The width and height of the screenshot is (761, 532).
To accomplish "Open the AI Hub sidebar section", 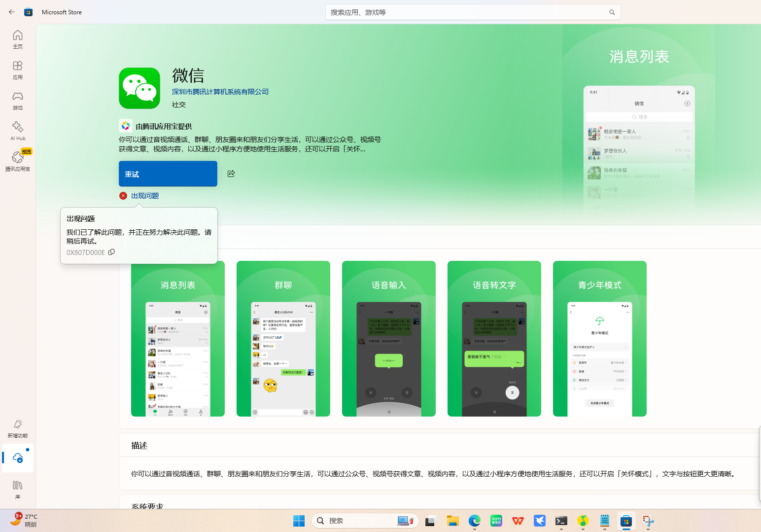I will tap(18, 131).
